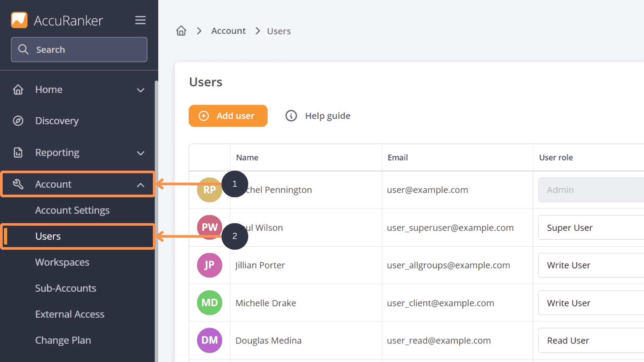Click the Help guide info icon

click(x=290, y=115)
